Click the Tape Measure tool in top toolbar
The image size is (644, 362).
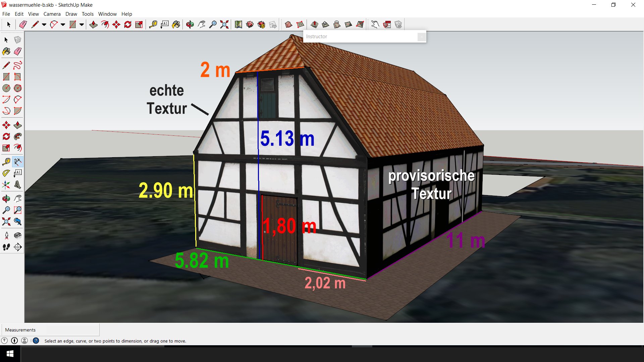pos(153,24)
